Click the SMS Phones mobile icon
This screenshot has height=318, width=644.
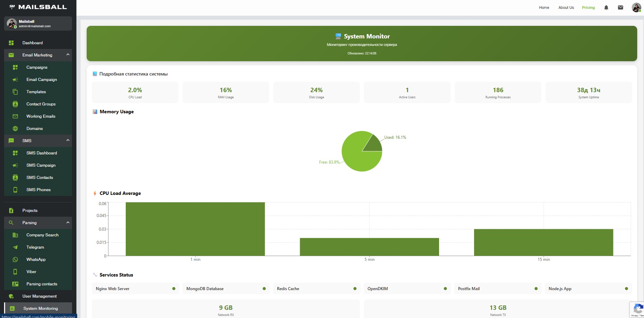pyautogui.click(x=15, y=190)
